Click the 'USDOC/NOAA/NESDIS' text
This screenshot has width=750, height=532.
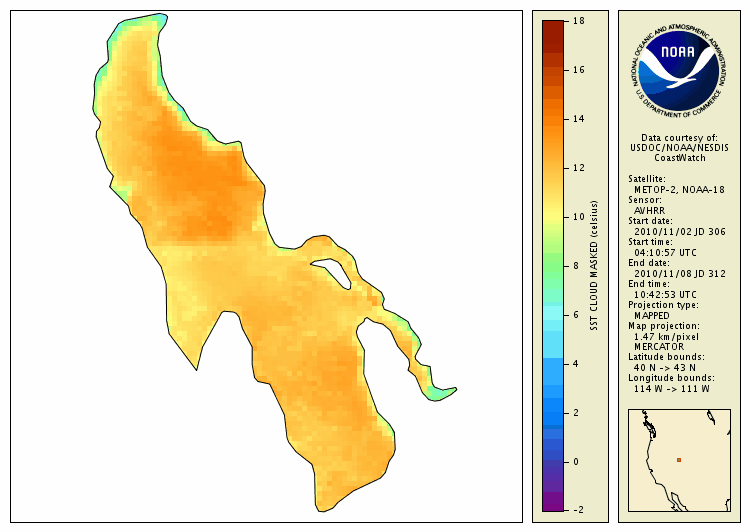[x=679, y=148]
